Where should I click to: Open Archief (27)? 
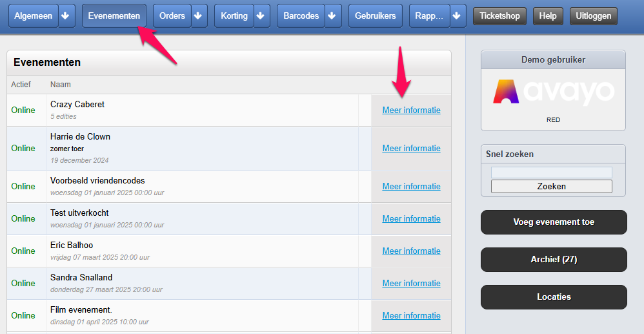[x=554, y=260]
